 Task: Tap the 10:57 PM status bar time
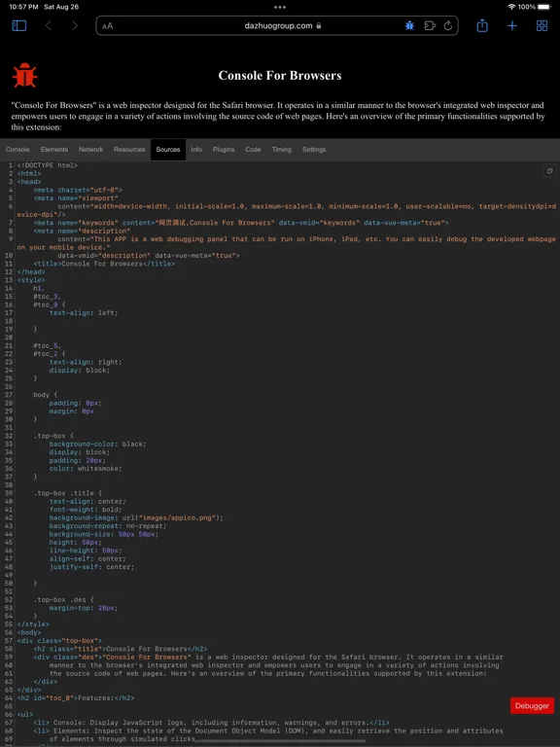click(x=23, y=7)
